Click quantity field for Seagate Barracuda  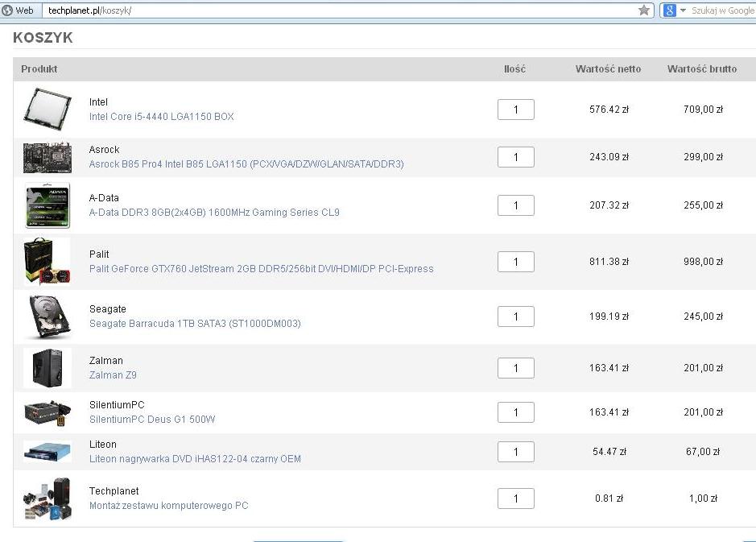(x=516, y=317)
